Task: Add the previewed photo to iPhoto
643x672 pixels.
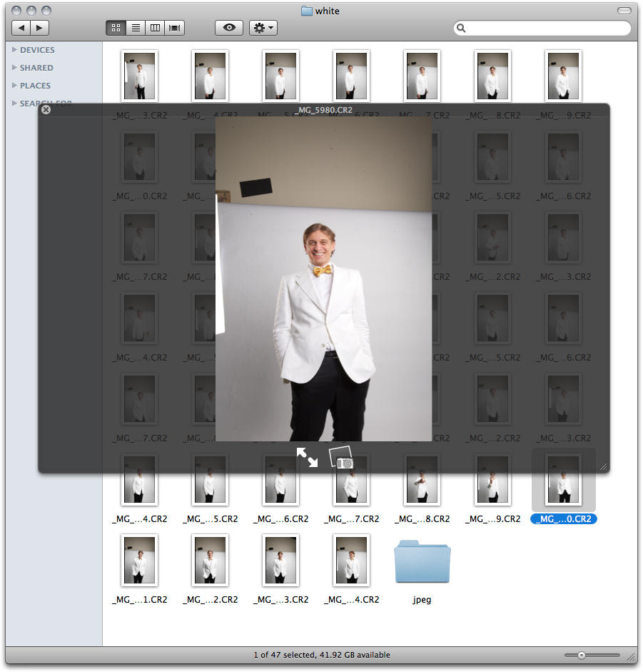Action: pos(341,458)
